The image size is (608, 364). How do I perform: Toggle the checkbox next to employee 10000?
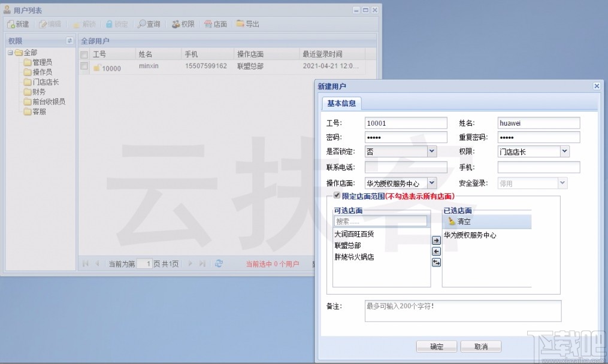pyautogui.click(x=84, y=66)
